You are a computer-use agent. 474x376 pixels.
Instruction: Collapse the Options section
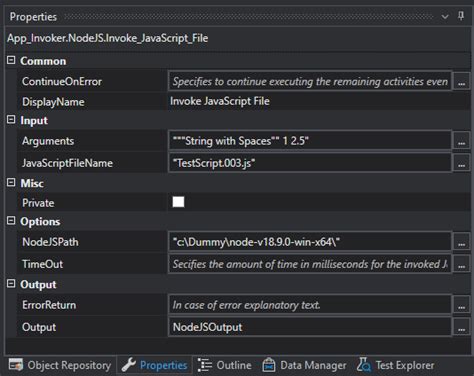click(11, 221)
